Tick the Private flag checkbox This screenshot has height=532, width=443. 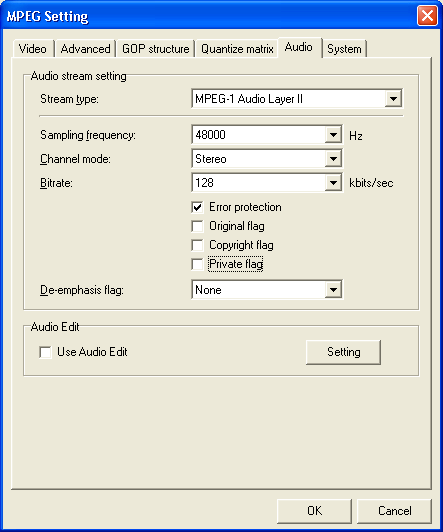[x=197, y=264]
